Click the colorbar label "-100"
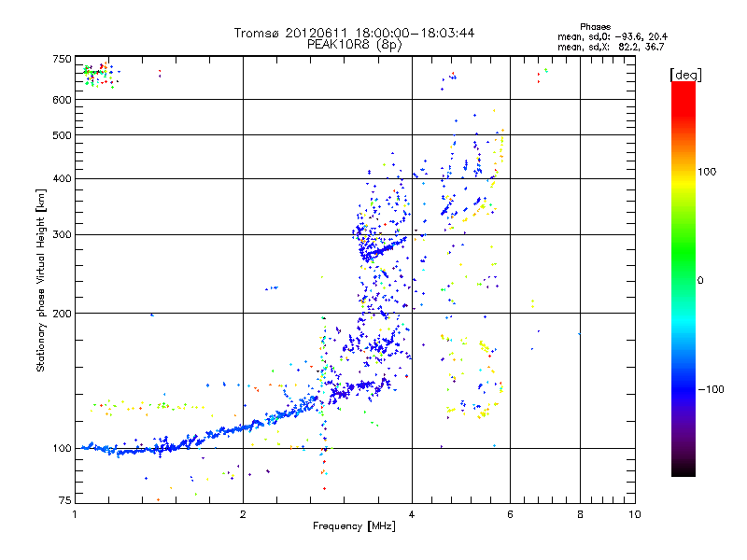 click(x=712, y=389)
